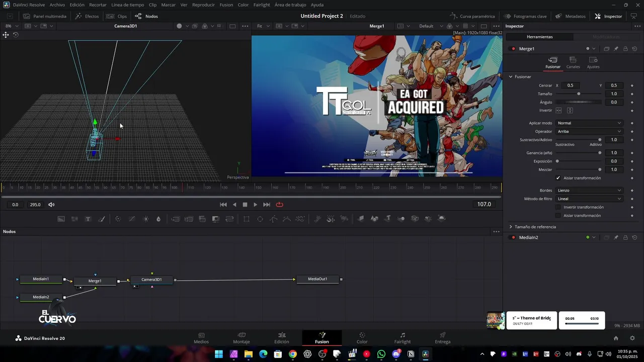
Task: Toggle the Fotogramas clave panel
Action: click(525, 16)
